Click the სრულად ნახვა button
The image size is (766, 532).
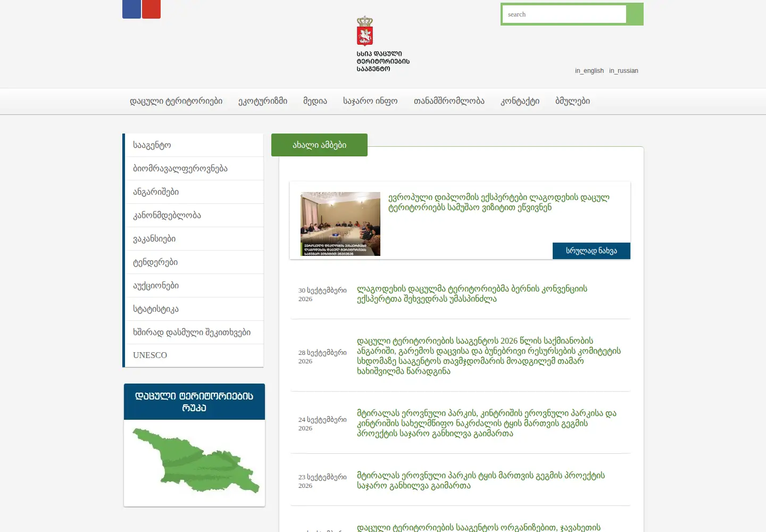(592, 251)
